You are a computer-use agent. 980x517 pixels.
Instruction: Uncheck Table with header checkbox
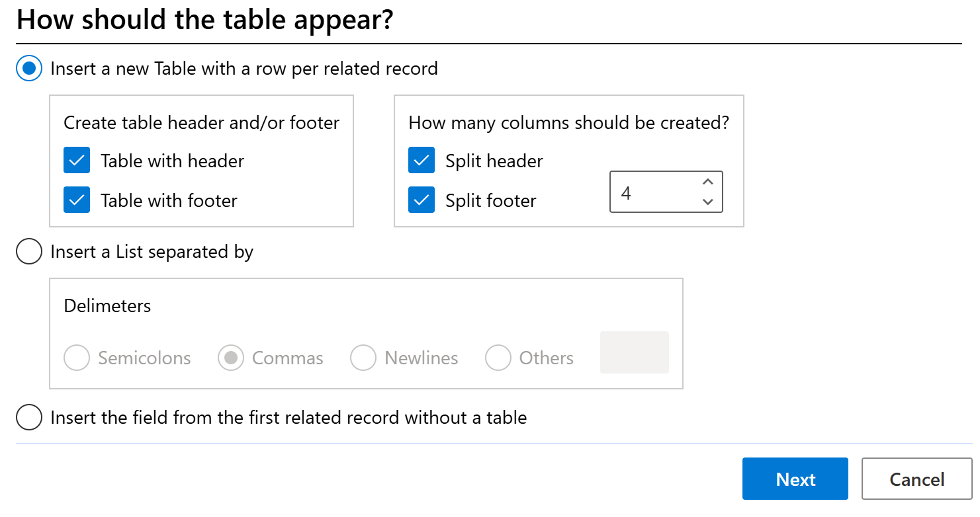point(77,161)
